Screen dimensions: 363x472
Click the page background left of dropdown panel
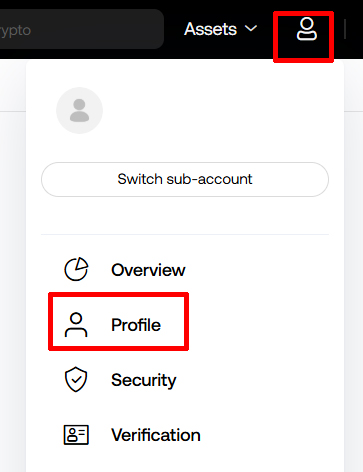[13, 267]
